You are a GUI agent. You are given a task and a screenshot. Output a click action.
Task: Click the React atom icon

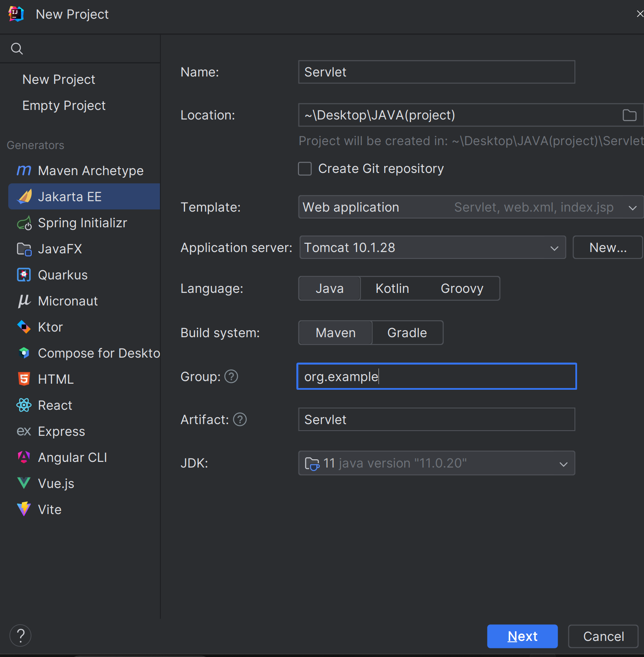click(24, 405)
